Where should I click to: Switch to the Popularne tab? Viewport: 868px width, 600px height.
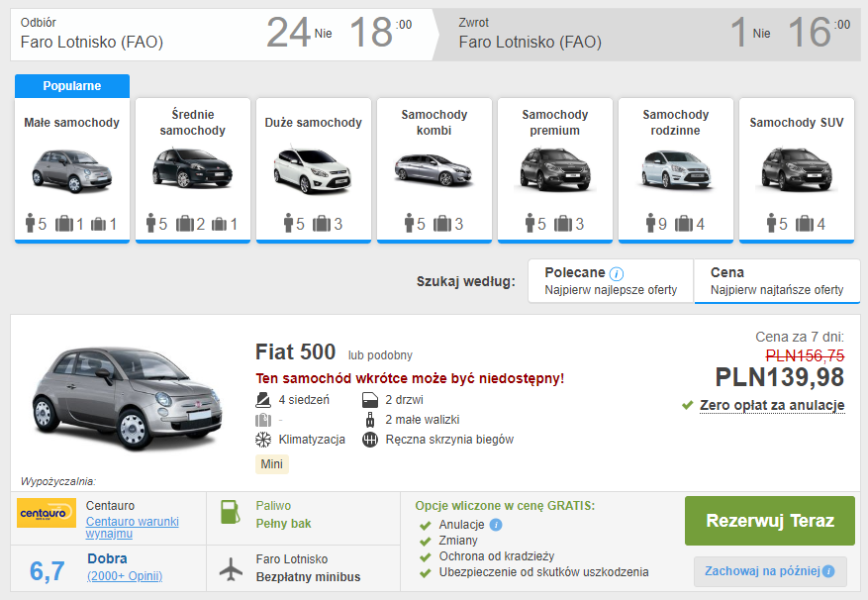click(72, 86)
